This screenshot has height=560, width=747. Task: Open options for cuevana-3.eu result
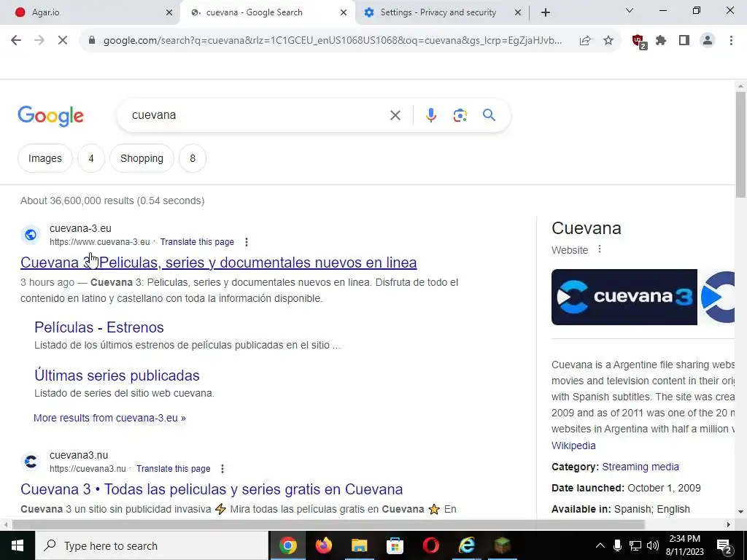point(247,242)
